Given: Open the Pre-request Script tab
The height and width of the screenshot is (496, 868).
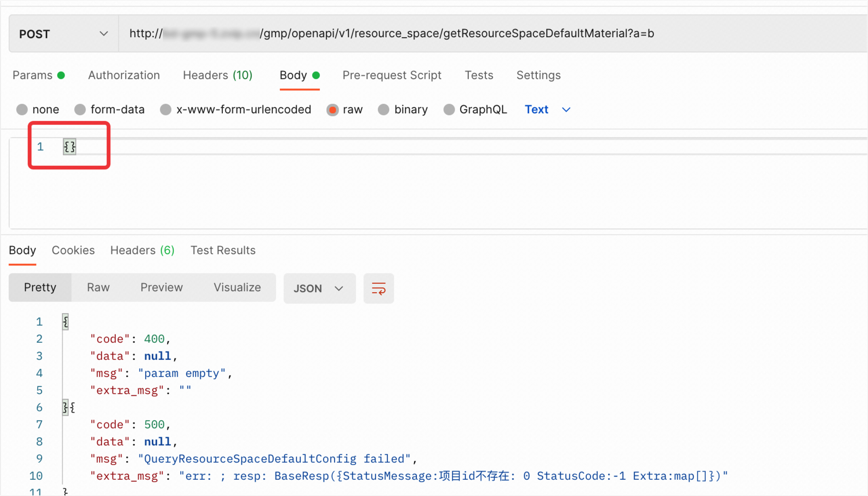Looking at the screenshot, I should (x=392, y=75).
